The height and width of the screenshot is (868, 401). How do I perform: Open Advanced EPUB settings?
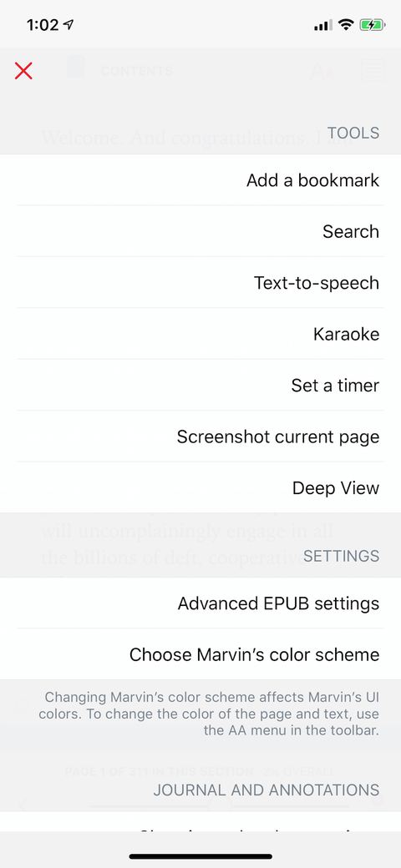(x=200, y=603)
